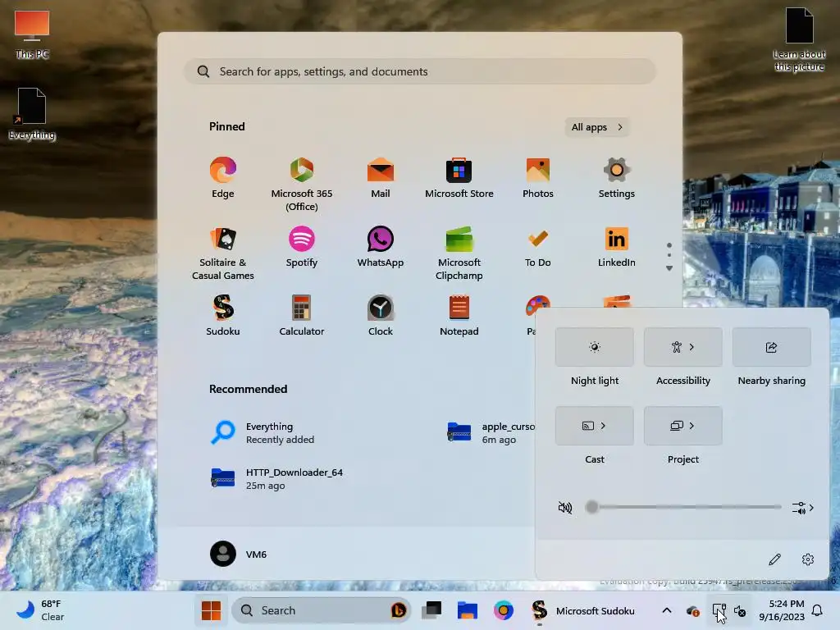The height and width of the screenshot is (630, 840).
Task: Expand Accessibility quick settings options
Action: pos(692,347)
